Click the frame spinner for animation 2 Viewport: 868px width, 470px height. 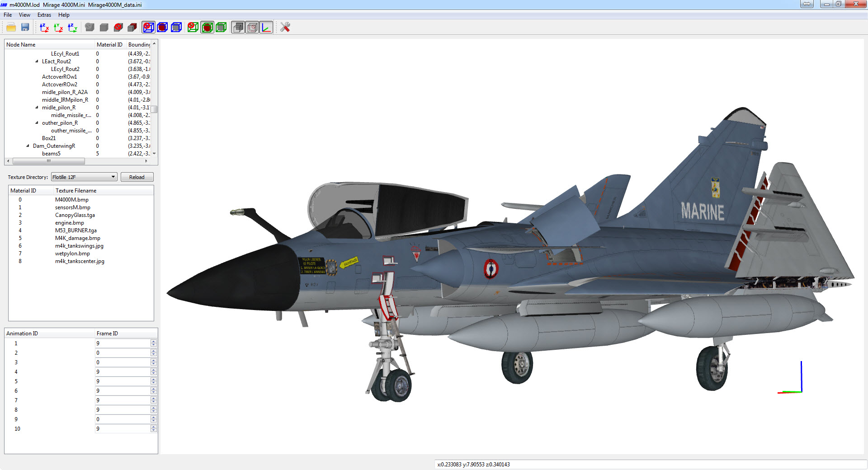coord(154,353)
